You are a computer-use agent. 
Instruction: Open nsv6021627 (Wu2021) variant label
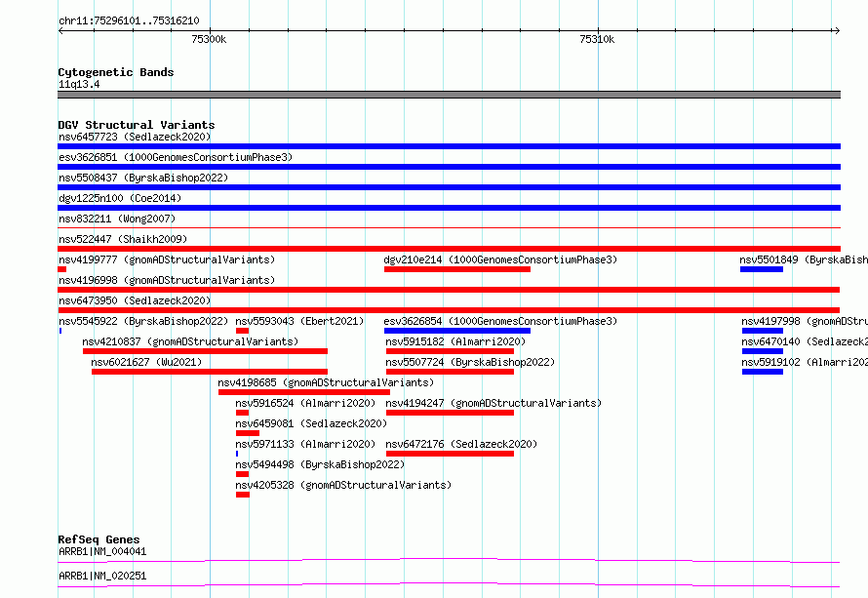tap(146, 362)
